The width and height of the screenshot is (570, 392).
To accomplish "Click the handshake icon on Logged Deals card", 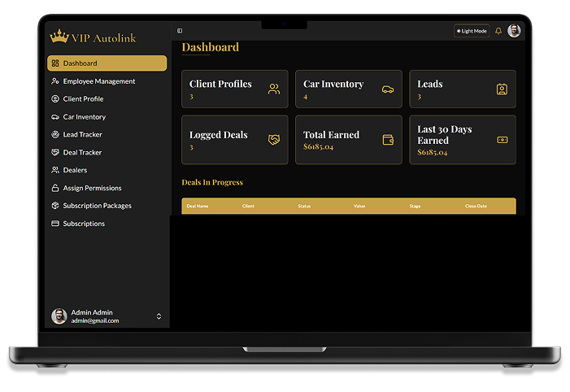I will 274,140.
